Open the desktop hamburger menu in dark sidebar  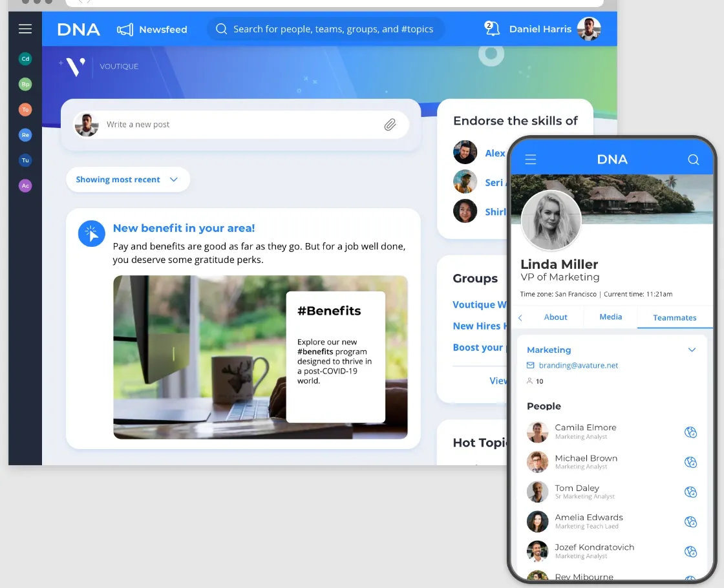click(x=25, y=28)
